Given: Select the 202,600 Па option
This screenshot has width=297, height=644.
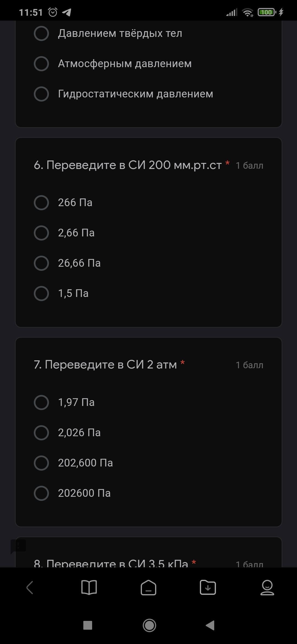Looking at the screenshot, I should (x=41, y=463).
